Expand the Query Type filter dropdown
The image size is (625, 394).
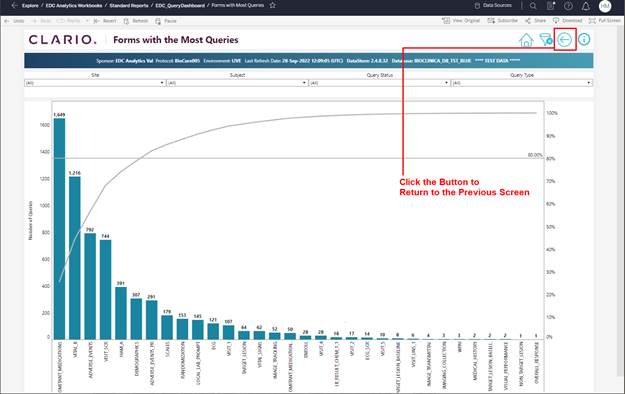522,83
